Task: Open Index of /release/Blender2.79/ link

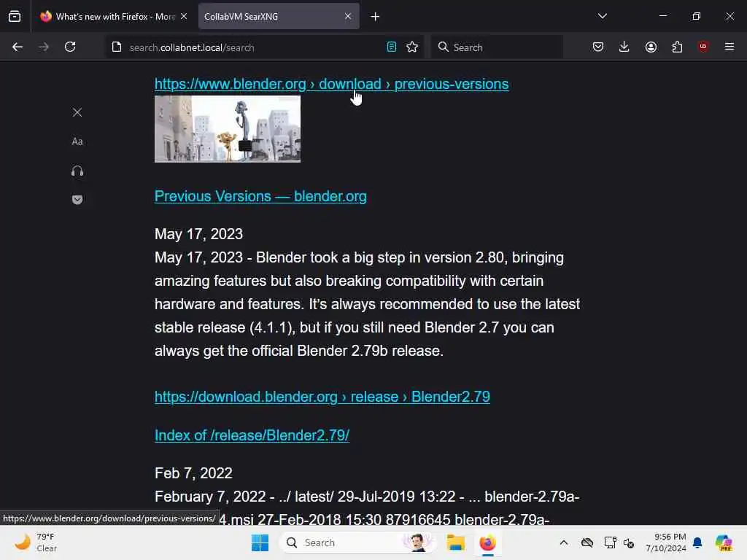Action: (252, 435)
